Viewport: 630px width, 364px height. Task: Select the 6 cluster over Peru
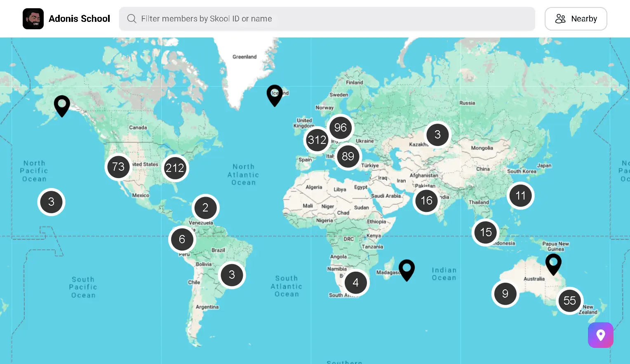click(x=182, y=239)
